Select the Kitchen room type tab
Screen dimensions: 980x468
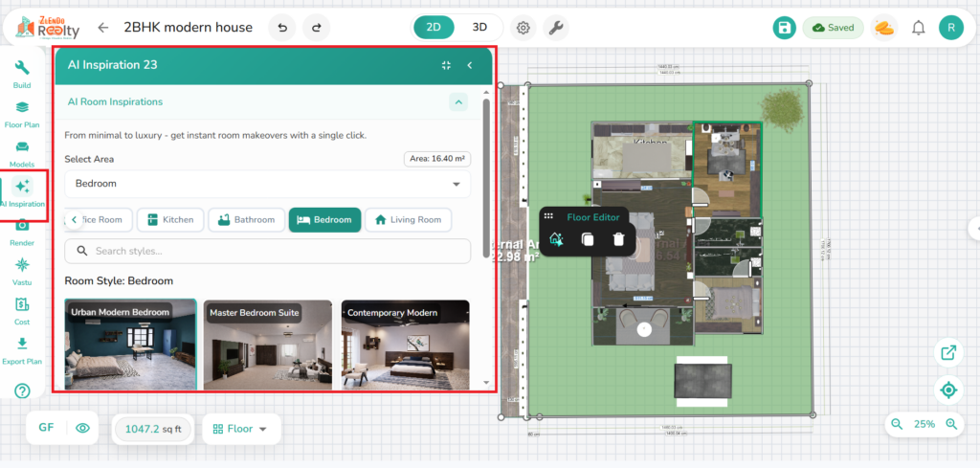tap(169, 220)
